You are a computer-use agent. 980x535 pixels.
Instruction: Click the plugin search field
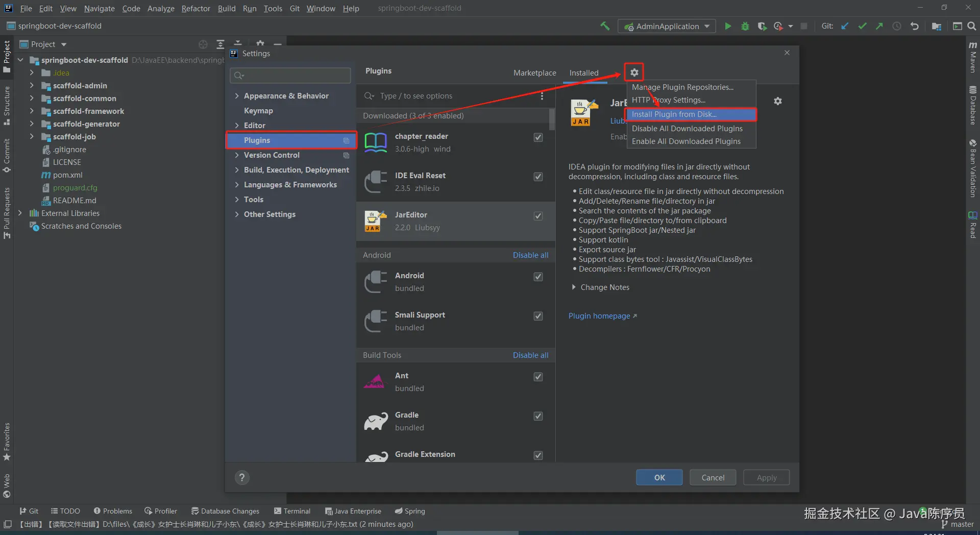pyautogui.click(x=449, y=96)
